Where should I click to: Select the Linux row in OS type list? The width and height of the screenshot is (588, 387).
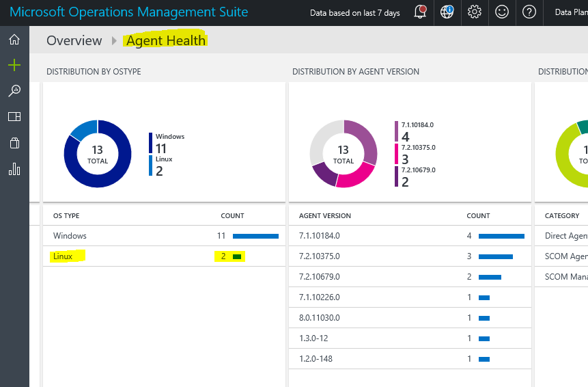164,256
